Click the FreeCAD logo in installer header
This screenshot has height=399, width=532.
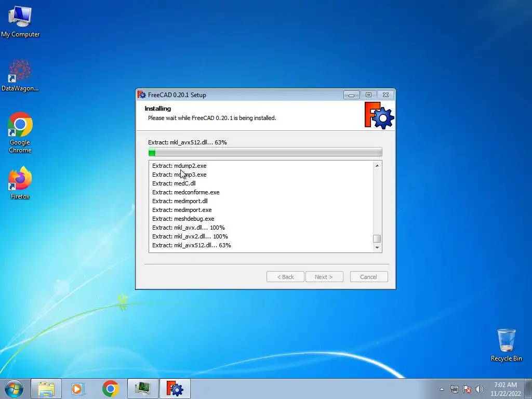point(379,115)
